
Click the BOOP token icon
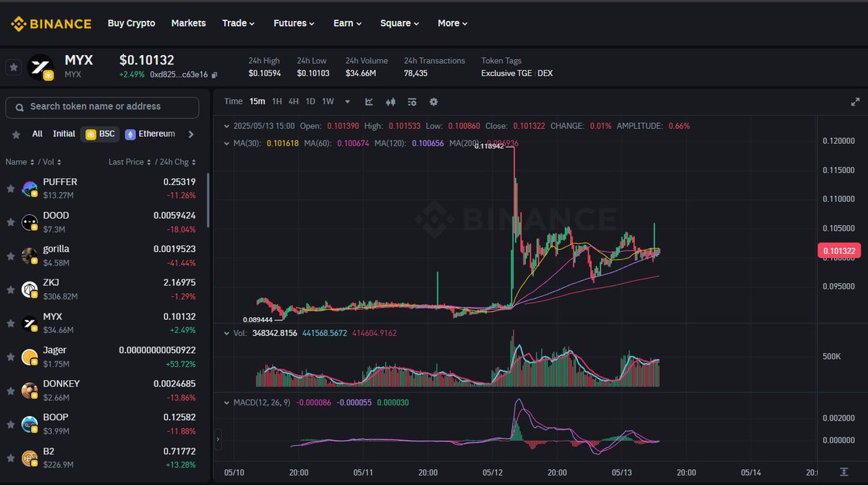[x=30, y=424]
